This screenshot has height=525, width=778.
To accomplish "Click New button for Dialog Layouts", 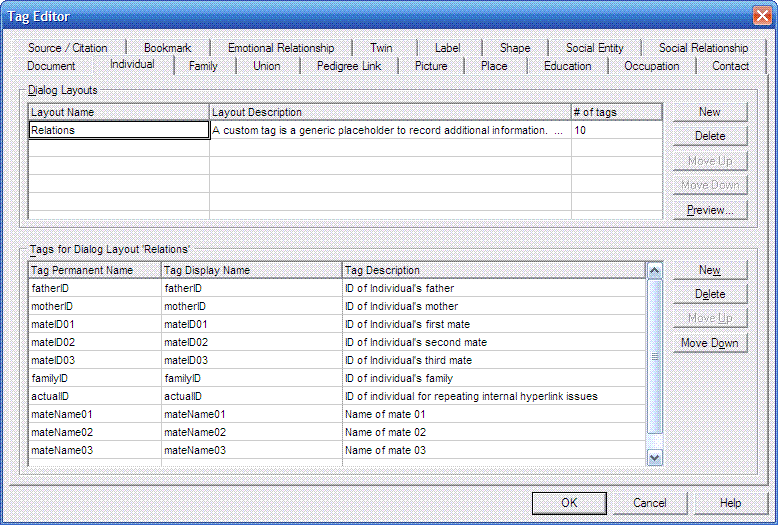I will pos(709,112).
